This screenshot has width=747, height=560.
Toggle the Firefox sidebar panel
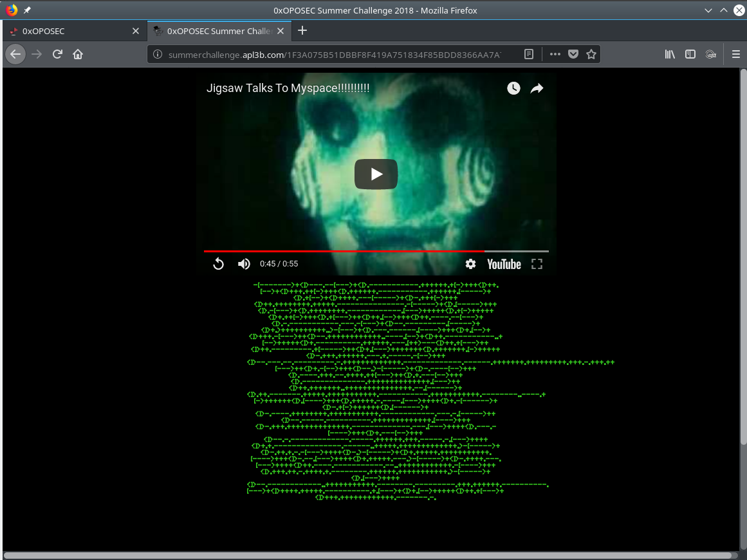click(x=690, y=55)
